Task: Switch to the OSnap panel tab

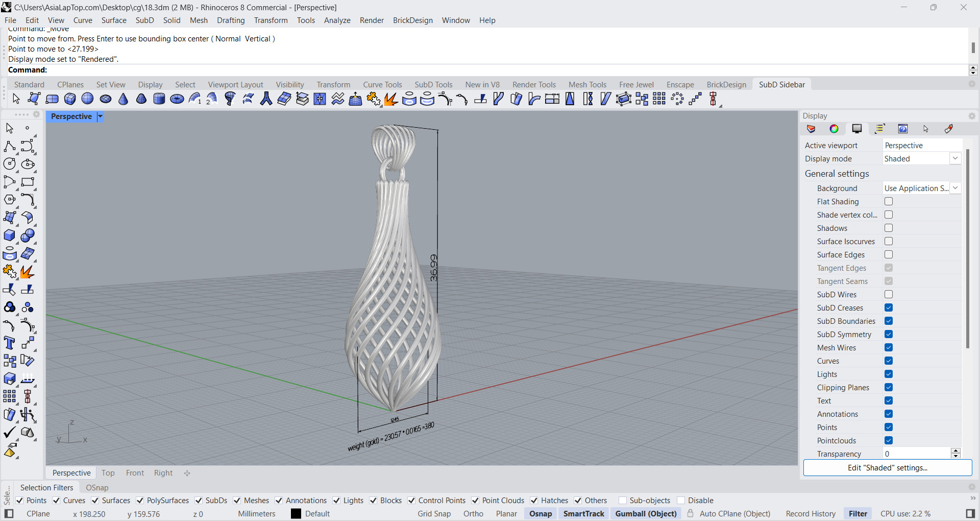Action: coord(97,488)
